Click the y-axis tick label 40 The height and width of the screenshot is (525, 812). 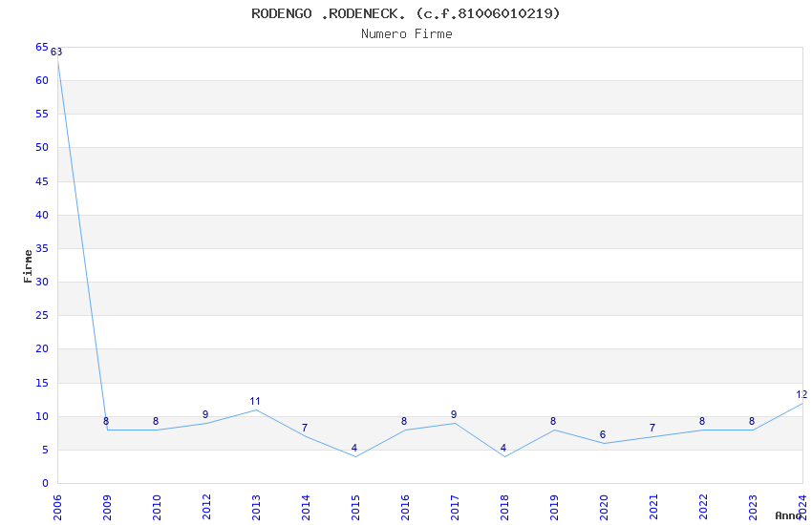pos(42,215)
